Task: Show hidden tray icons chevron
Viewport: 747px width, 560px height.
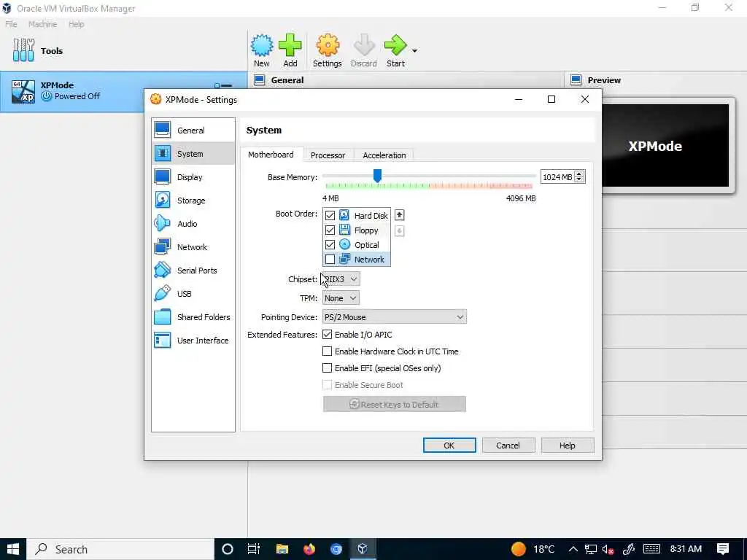Action: [x=573, y=549]
